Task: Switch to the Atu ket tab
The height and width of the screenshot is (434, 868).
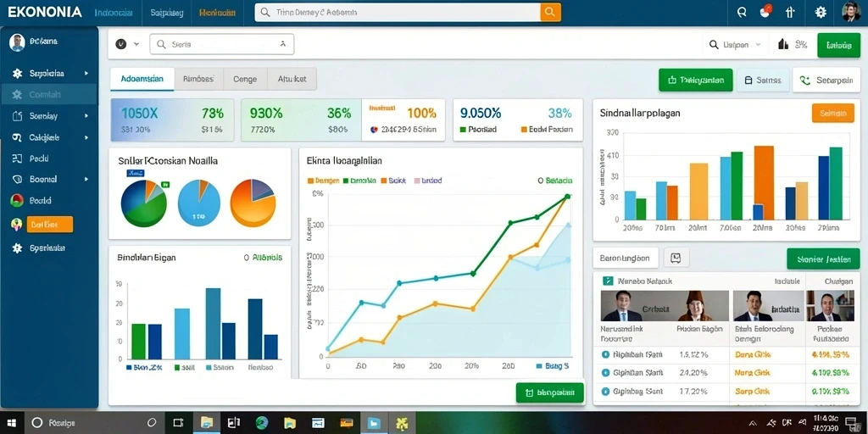Action: click(292, 79)
